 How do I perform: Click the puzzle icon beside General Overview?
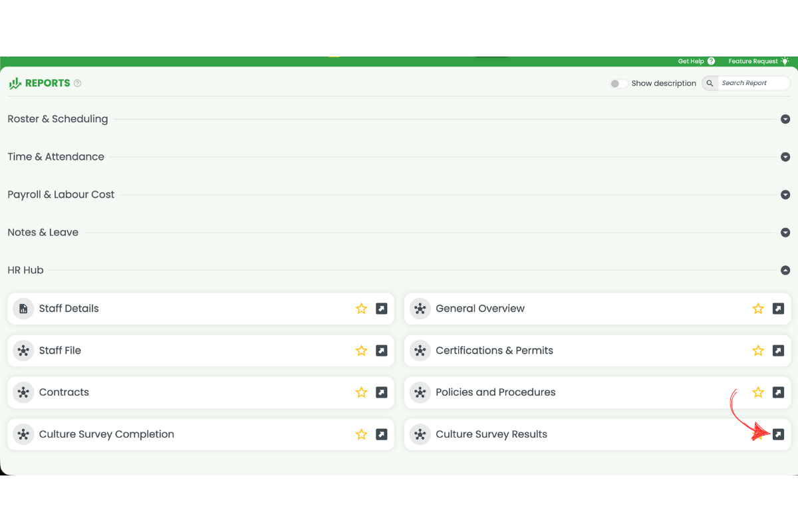420,309
